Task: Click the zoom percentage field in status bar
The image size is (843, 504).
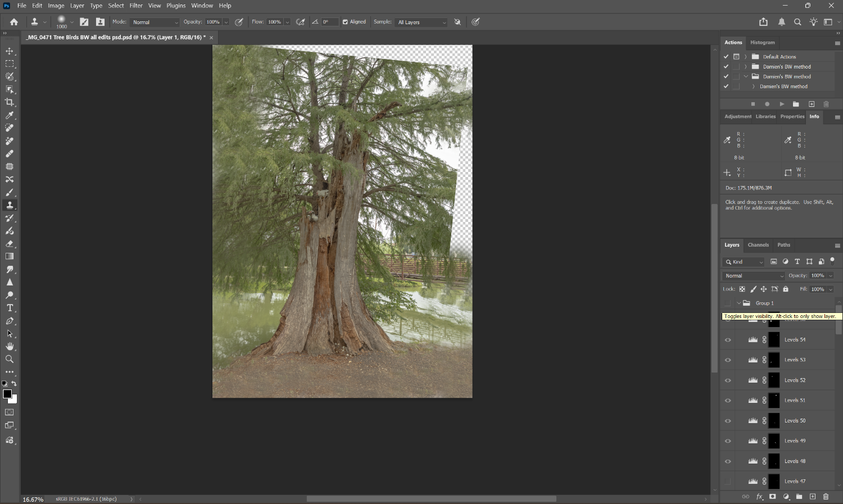Action: pyautogui.click(x=33, y=500)
